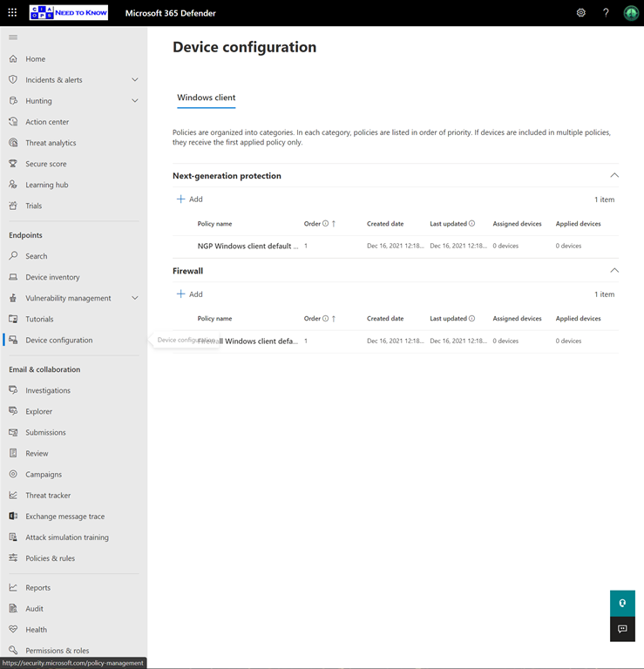Add a new Firewall policy
The image size is (644, 669).
[190, 294]
